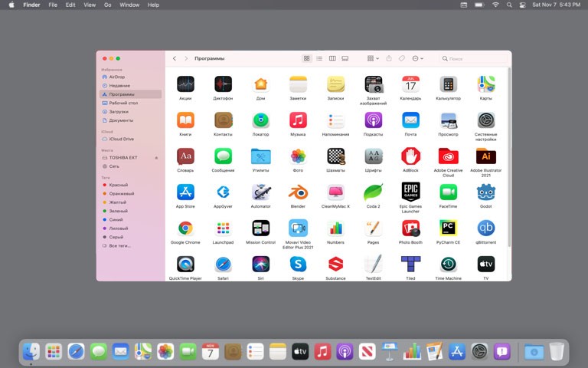The image size is (588, 368).
Task: Open the View menu
Action: click(x=90, y=5)
